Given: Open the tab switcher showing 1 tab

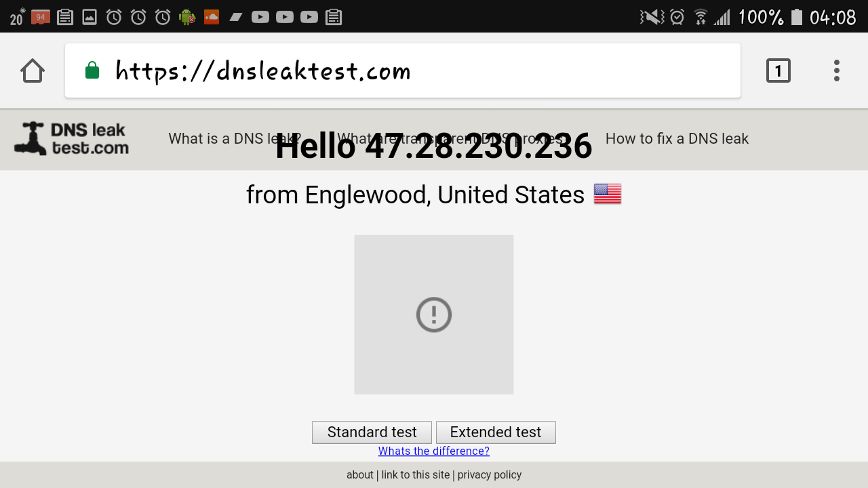Looking at the screenshot, I should coord(778,70).
